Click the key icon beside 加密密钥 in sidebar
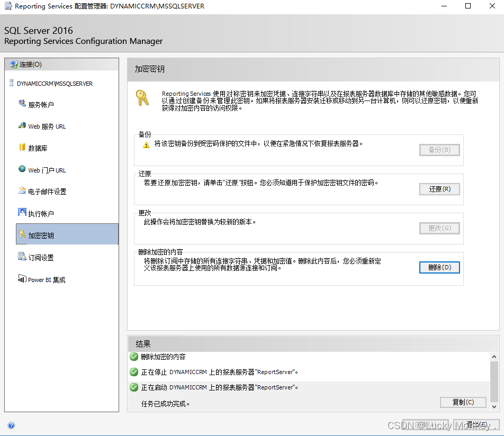This screenshot has width=504, height=436. (22, 234)
